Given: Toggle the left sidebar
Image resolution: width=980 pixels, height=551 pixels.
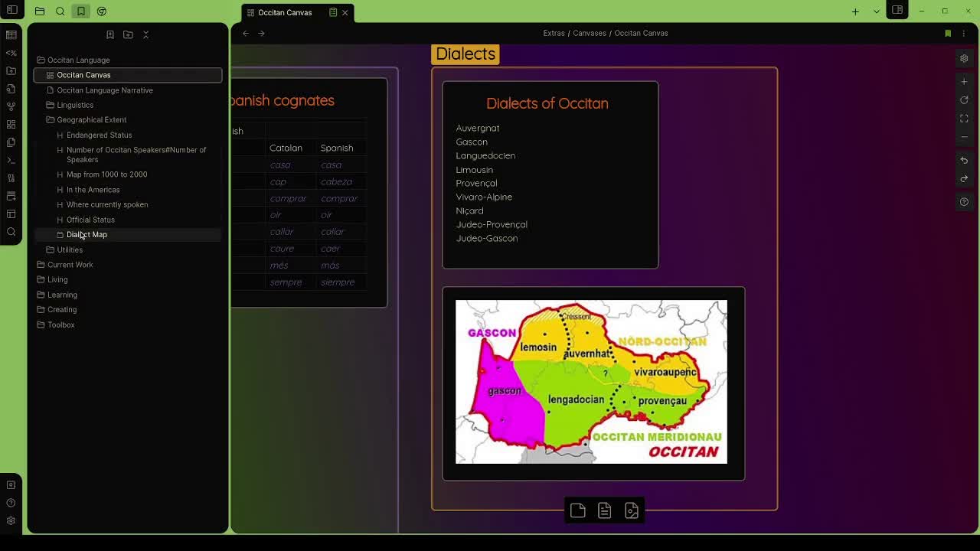Looking at the screenshot, I should point(12,11).
